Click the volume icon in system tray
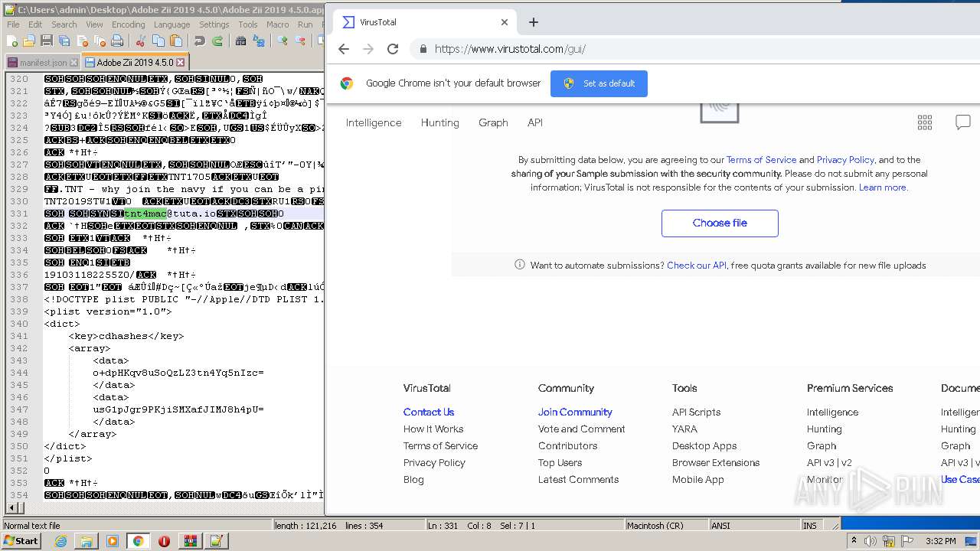The width and height of the screenshot is (980, 551). coord(870,541)
